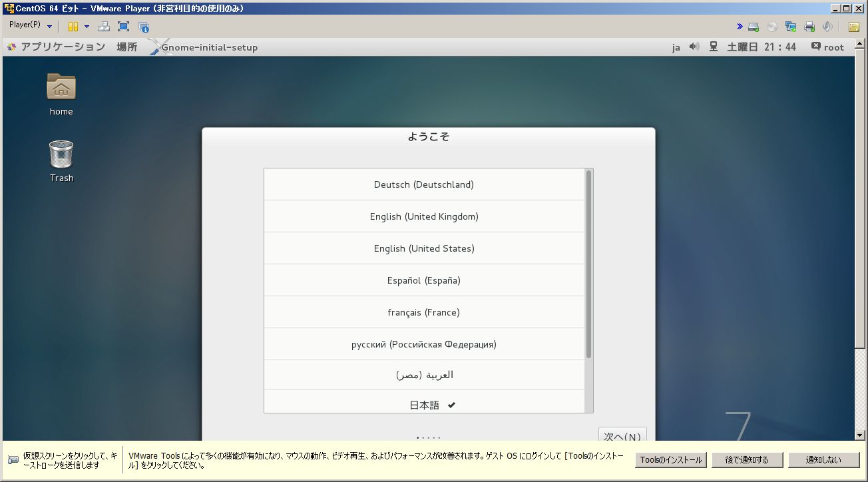This screenshot has height=482, width=868.
Task: Open the Trash desktop icon
Action: pyautogui.click(x=61, y=160)
